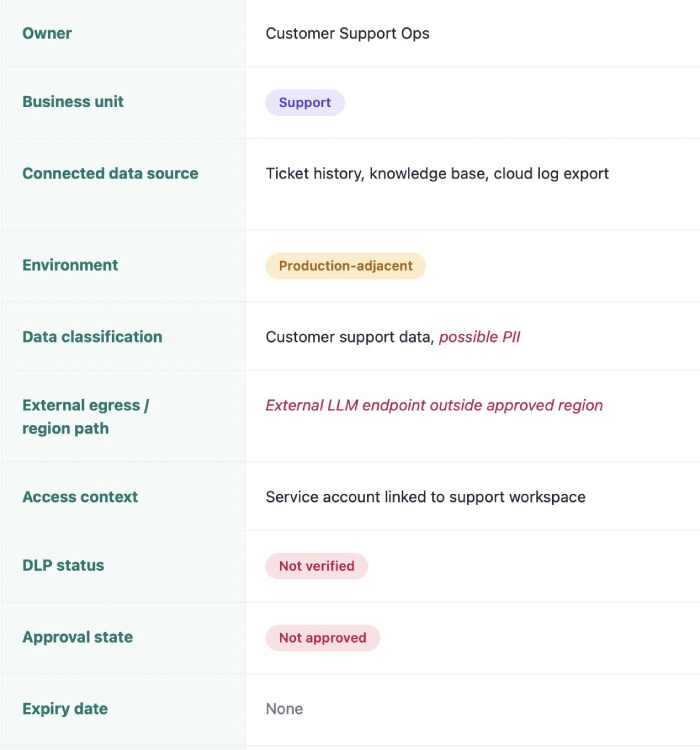The image size is (700, 750).
Task: Open External LLM endpoint outside approved region
Action: [x=434, y=406]
